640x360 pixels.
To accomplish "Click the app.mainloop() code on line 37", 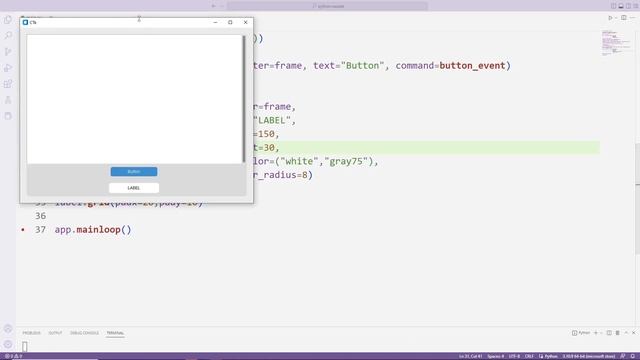I will tap(93, 229).
